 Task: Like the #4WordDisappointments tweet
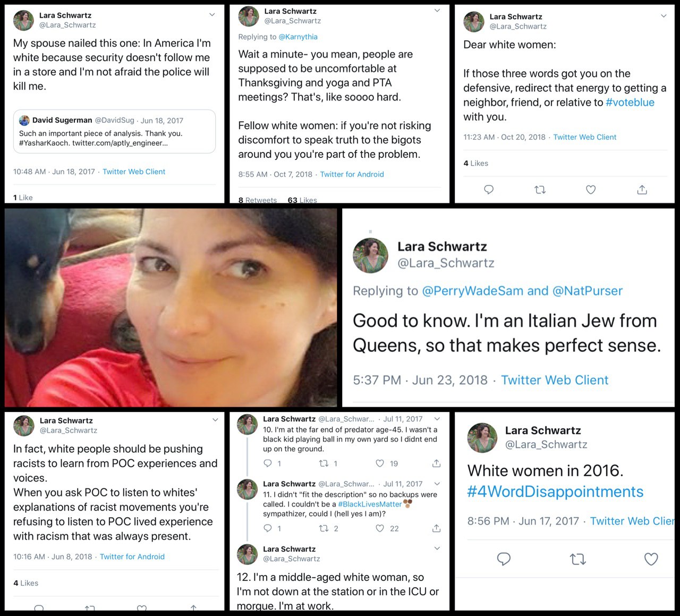[x=651, y=559]
